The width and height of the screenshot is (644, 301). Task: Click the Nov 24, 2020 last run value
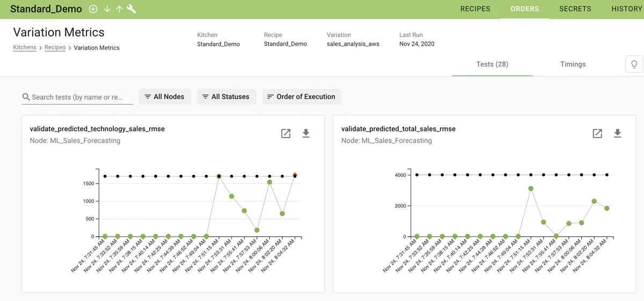[417, 44]
